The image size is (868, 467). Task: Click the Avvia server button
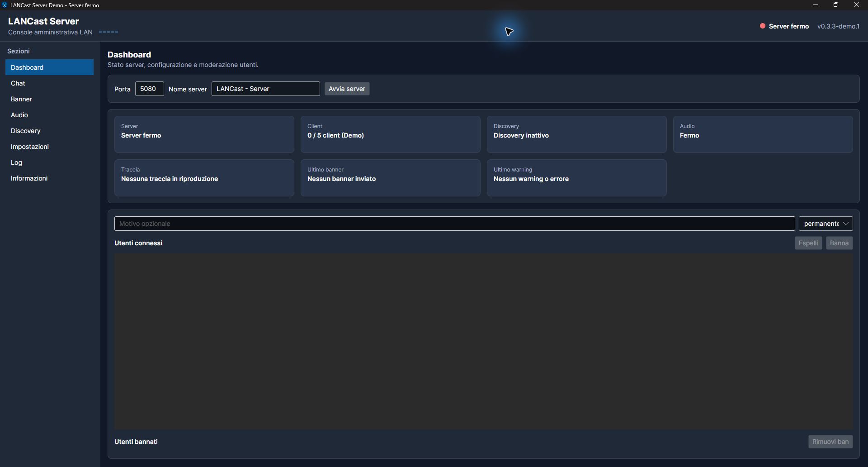(x=347, y=89)
